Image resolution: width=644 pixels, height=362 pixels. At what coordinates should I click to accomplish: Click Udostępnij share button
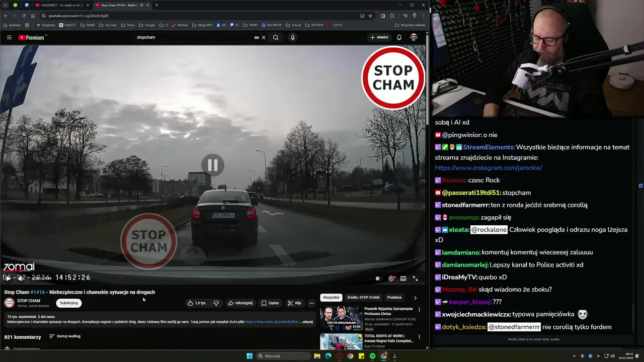pos(240,303)
